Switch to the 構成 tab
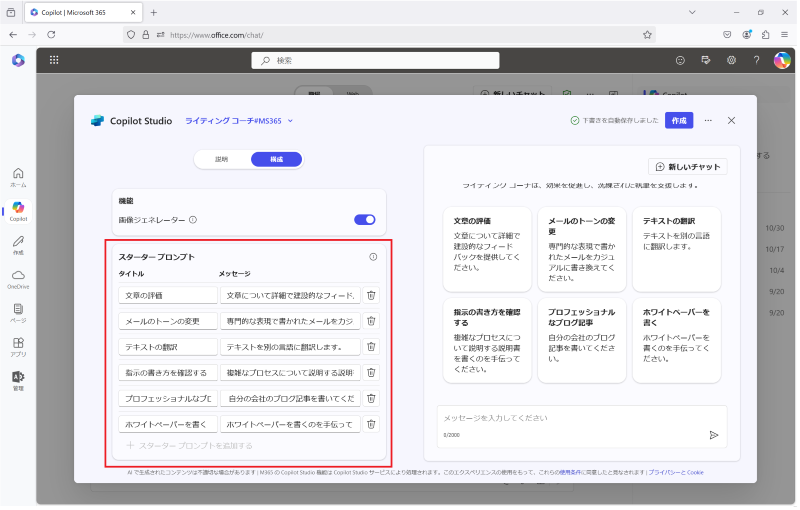The image size is (800, 510). pyautogui.click(x=277, y=159)
